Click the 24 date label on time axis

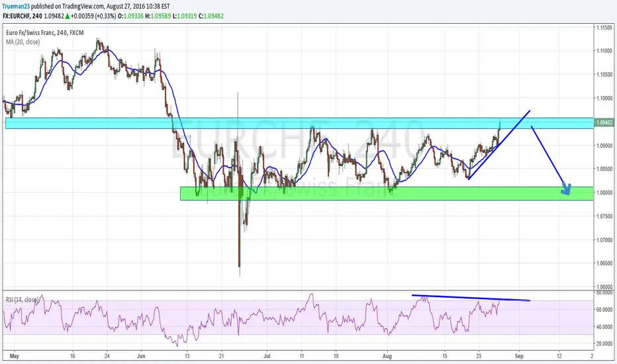click(107, 356)
